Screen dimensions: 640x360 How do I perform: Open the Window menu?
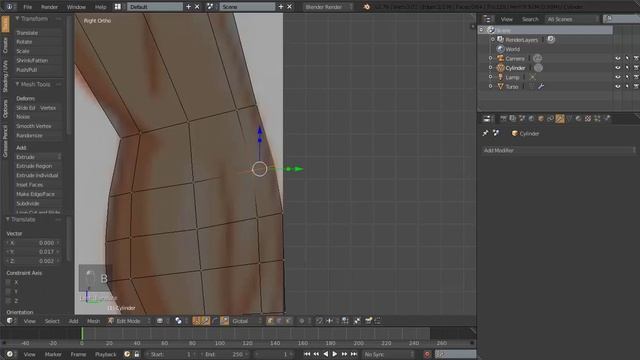[76, 7]
